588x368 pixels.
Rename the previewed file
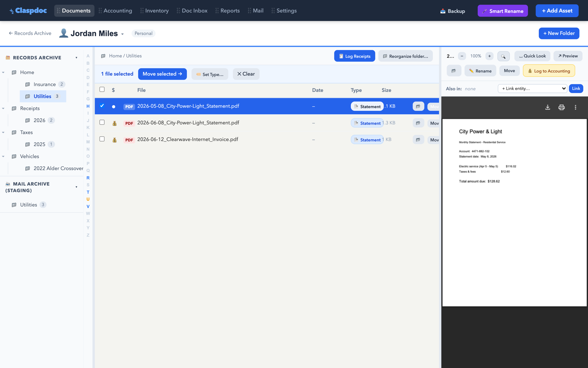[480, 71]
